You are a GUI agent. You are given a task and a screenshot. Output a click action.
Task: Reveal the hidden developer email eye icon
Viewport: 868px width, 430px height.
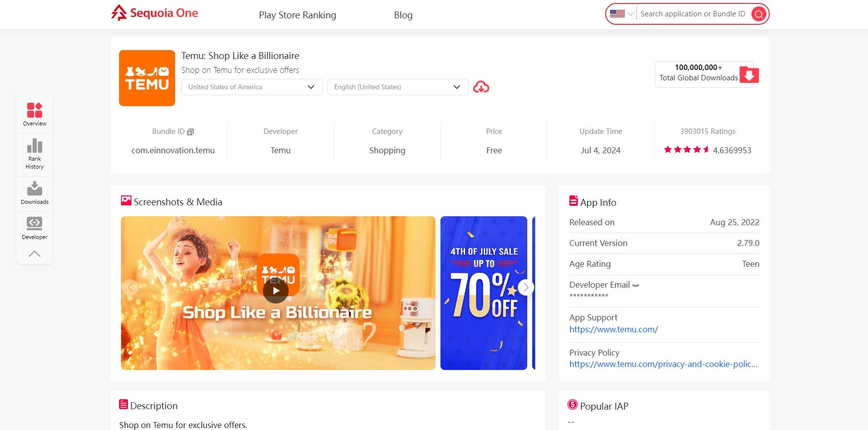pyautogui.click(x=636, y=285)
